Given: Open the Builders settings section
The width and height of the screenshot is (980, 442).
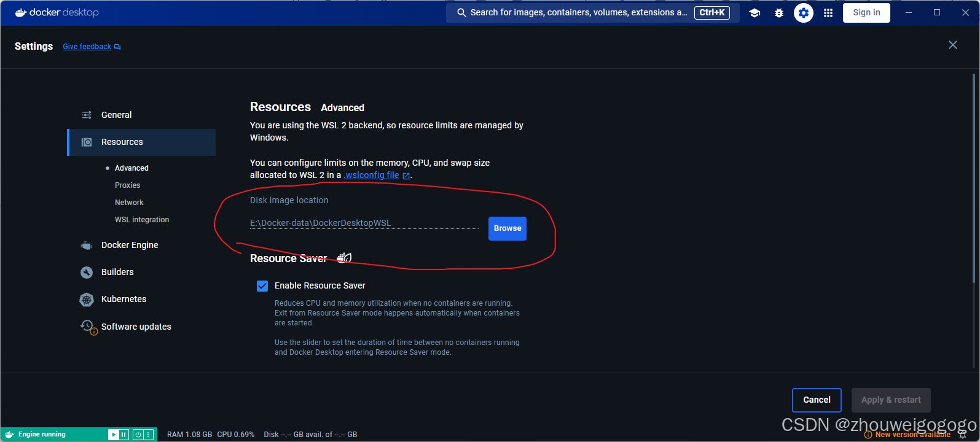Looking at the screenshot, I should click(141, 272).
